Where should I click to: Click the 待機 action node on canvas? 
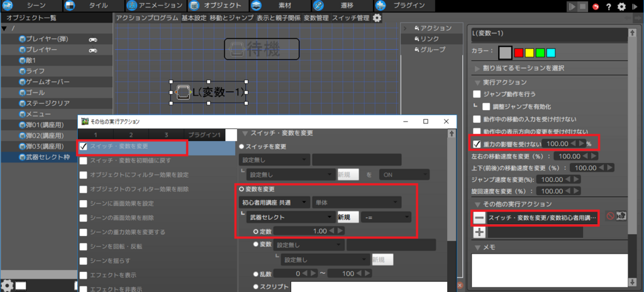click(262, 49)
